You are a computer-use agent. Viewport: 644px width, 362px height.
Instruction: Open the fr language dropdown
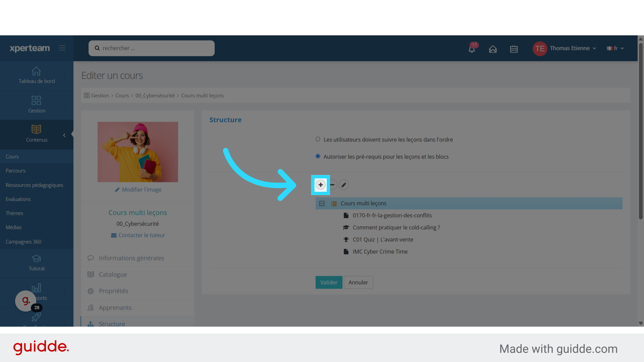coord(615,48)
